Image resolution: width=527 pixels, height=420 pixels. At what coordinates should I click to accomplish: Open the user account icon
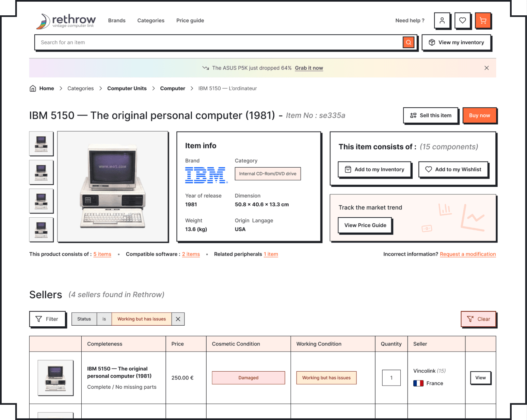(442, 20)
